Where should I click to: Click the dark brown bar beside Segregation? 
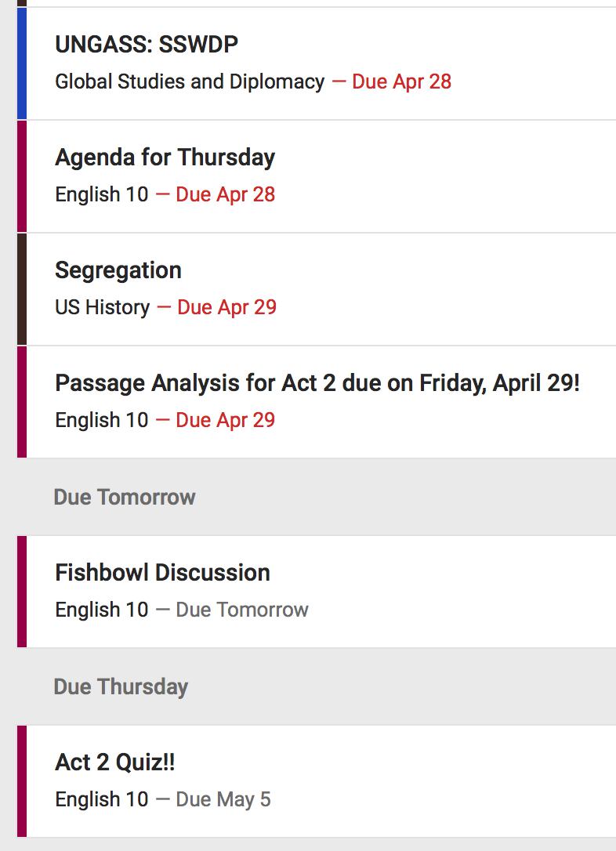pos(22,289)
